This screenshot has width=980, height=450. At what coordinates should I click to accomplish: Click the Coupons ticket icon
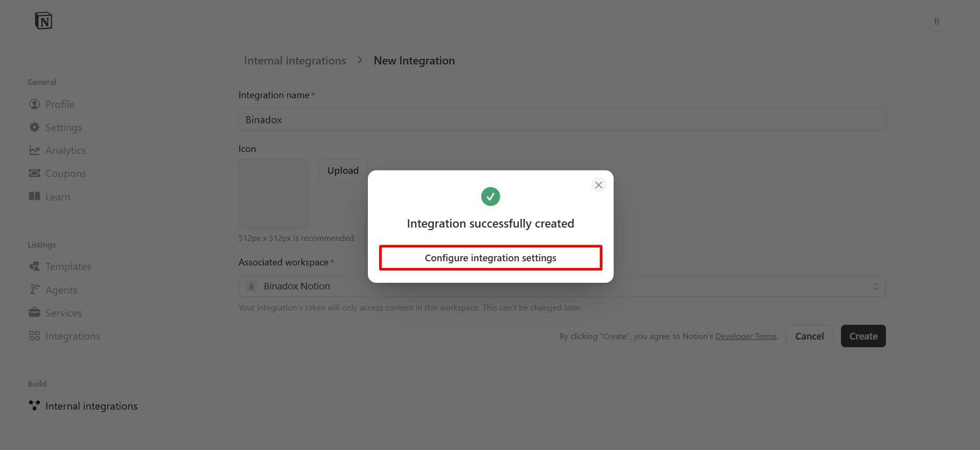34,173
